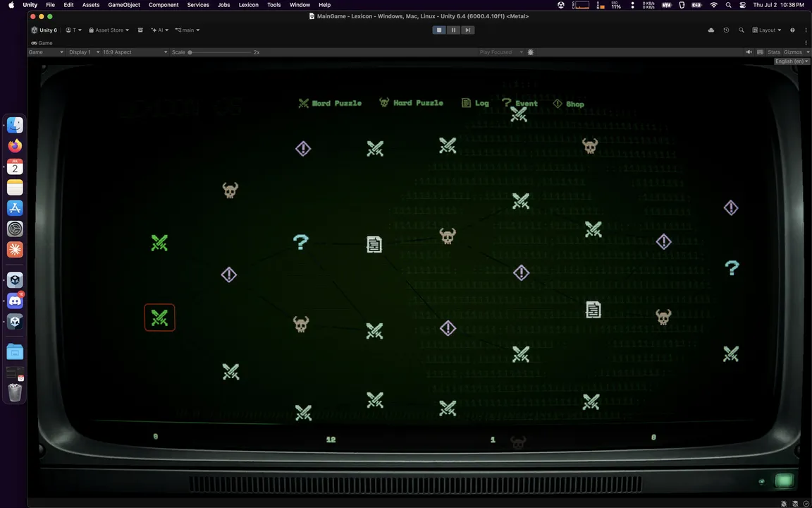Open the main branch dropdown
812x508 pixels.
click(187, 30)
